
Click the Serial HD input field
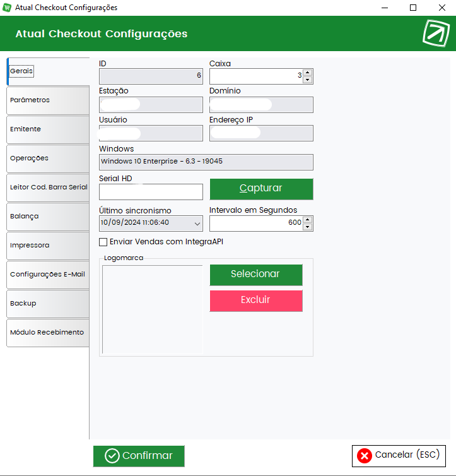coord(151,192)
